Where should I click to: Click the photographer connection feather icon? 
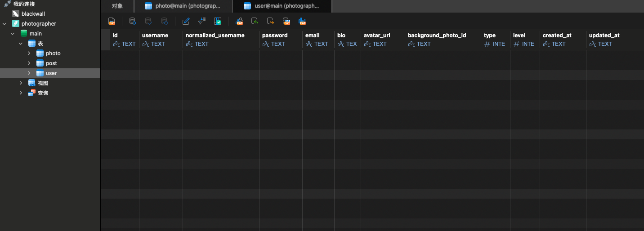coord(16,24)
